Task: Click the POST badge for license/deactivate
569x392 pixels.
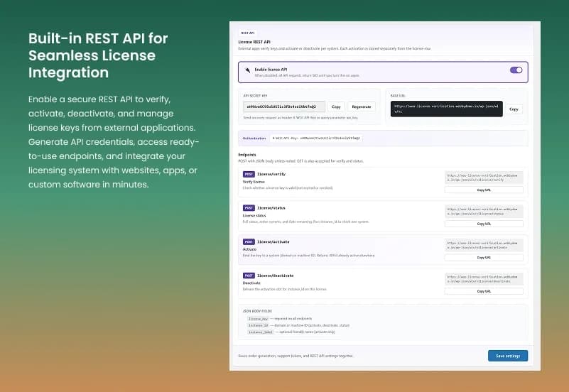Action: 249,276
